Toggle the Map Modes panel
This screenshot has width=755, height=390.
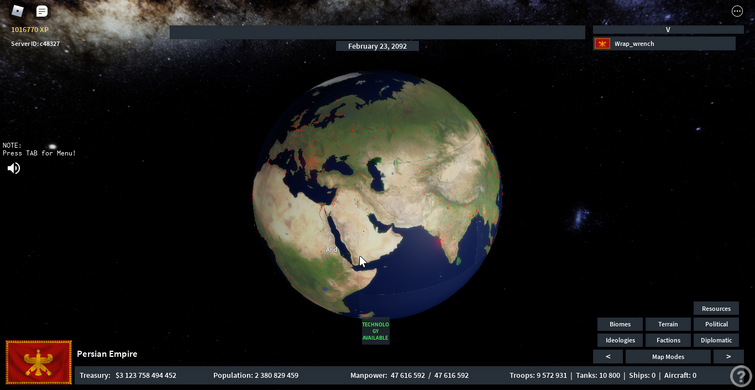coord(668,357)
